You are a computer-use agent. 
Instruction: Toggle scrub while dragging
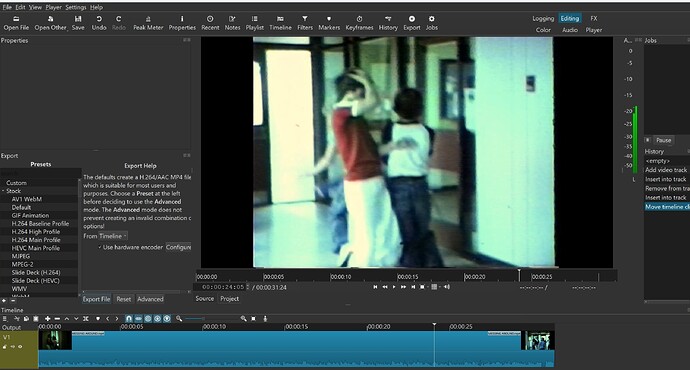click(x=138, y=319)
